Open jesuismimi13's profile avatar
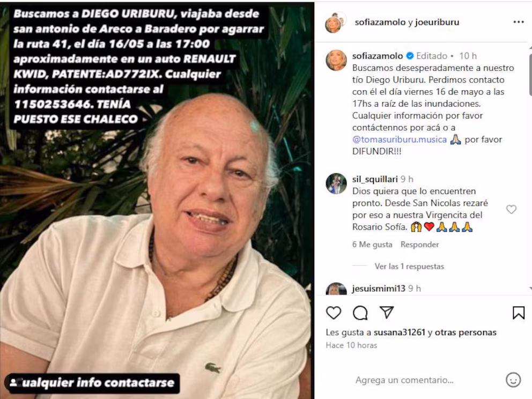 tap(336, 289)
